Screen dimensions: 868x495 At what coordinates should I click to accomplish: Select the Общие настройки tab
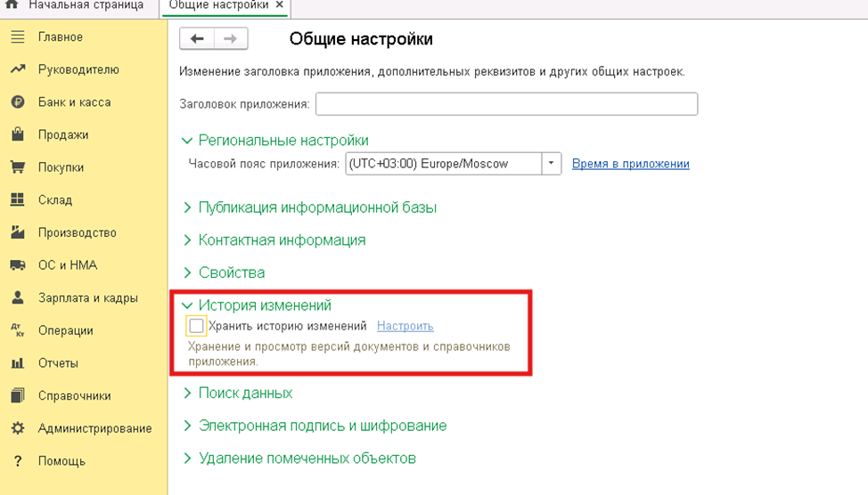click(218, 5)
